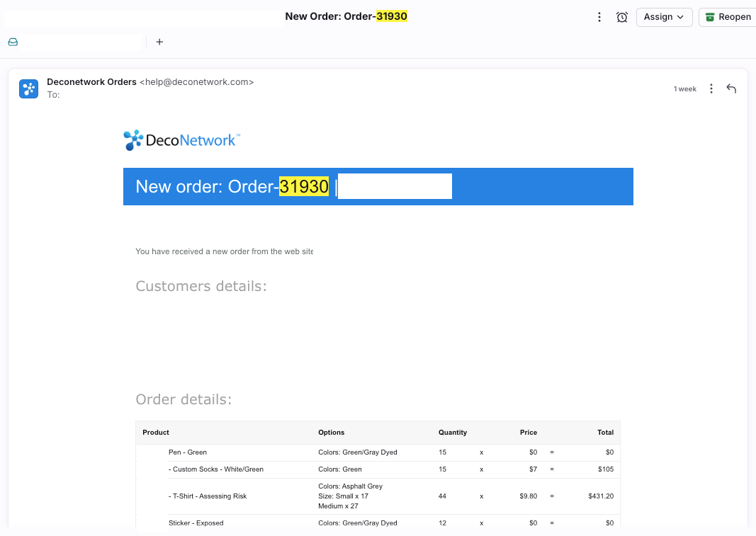Click the Quantity column header
The image size is (756, 536).
(x=452, y=433)
